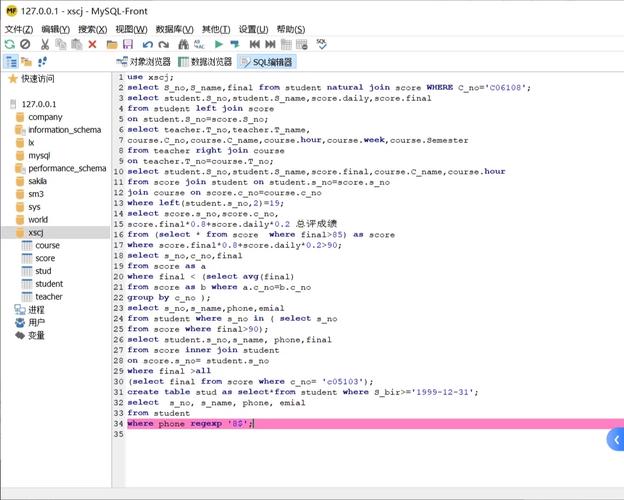
Task: Open 变量 (variables) node
Action: (36, 335)
